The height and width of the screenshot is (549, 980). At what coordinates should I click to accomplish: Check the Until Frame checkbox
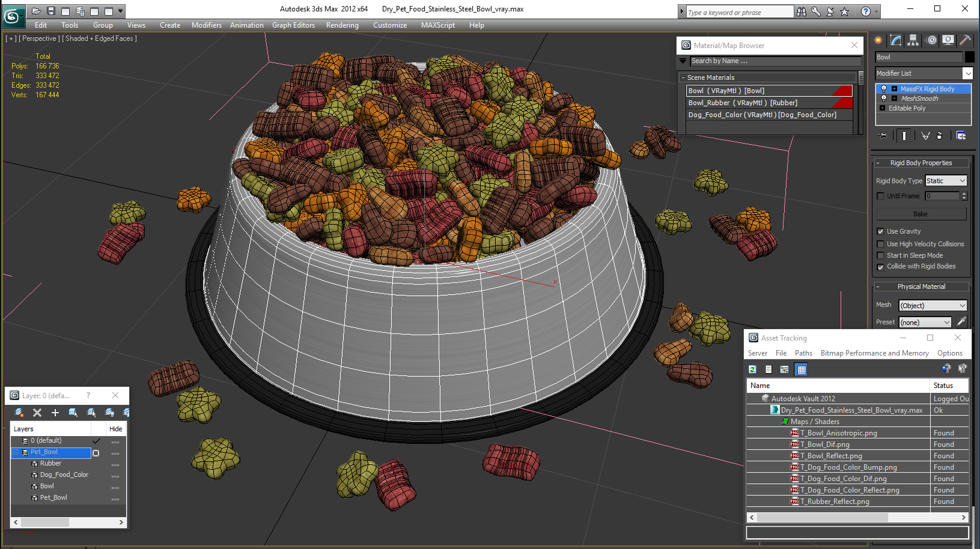coord(881,196)
